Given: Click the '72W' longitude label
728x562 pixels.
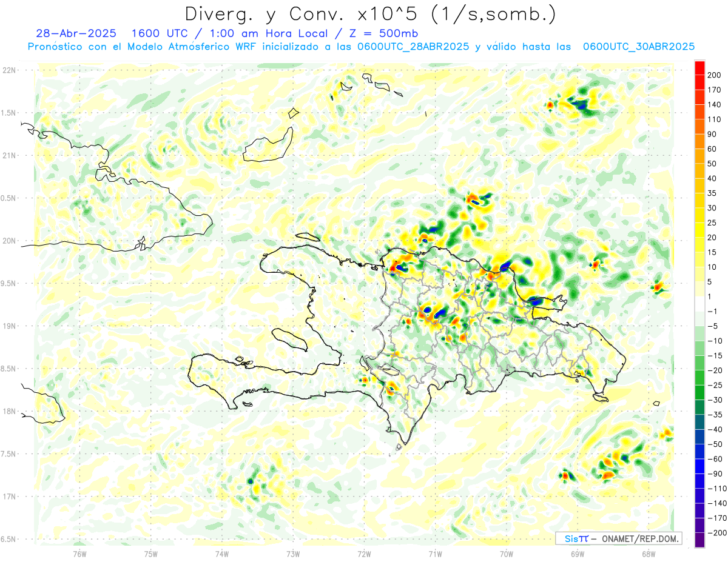Looking at the screenshot, I should point(364,554).
